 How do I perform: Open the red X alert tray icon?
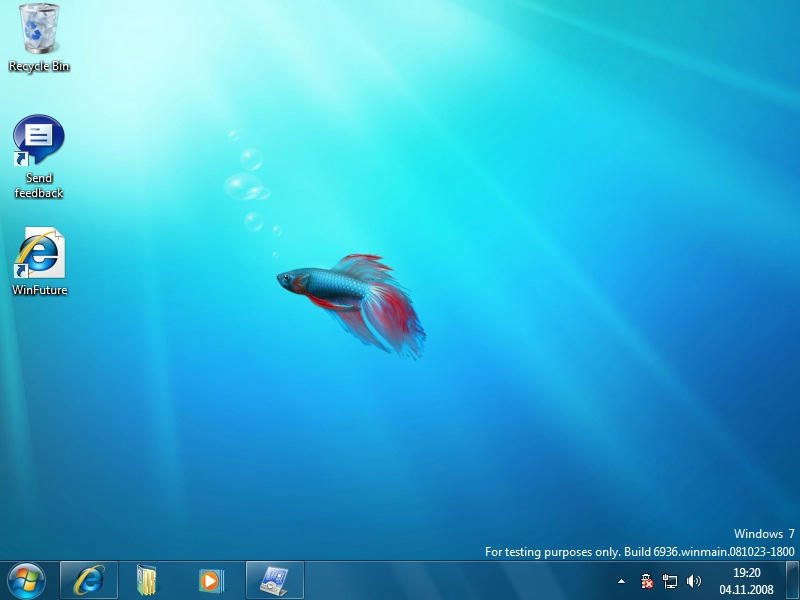pos(647,581)
